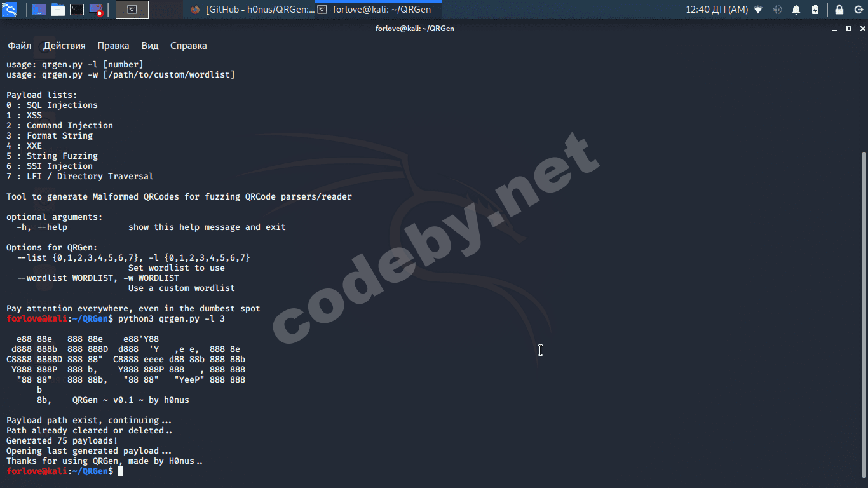
Task: Click the show desktop panel icon
Action: point(38,10)
